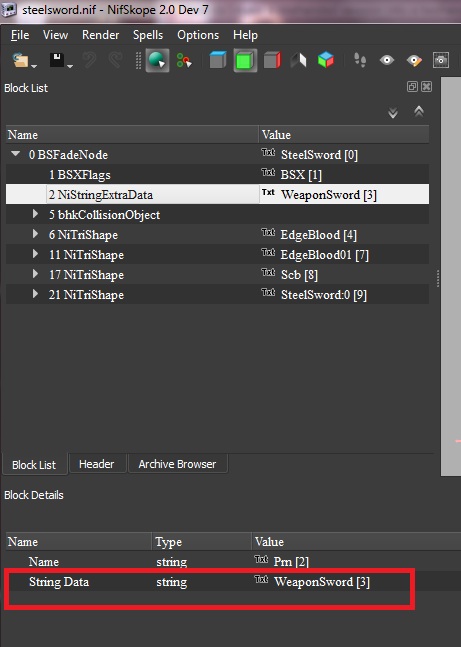461x647 pixels.
Task: Expand the 5 bhkCollisionObject node
Action: click(35, 214)
